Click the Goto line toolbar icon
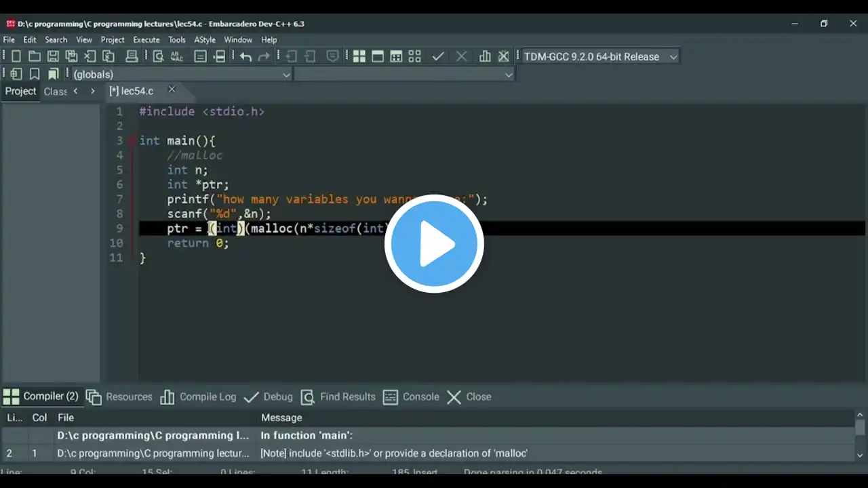 point(220,56)
